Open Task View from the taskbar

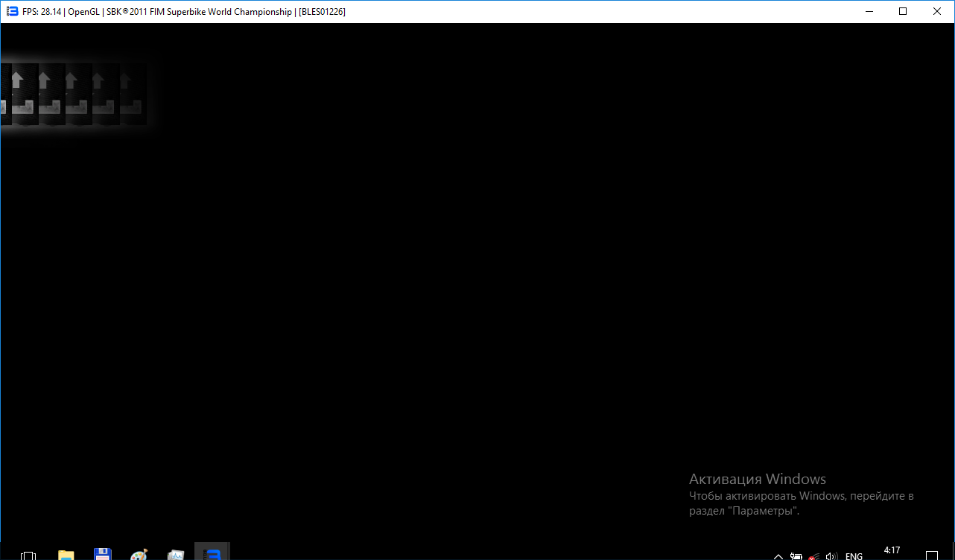[x=28, y=555]
